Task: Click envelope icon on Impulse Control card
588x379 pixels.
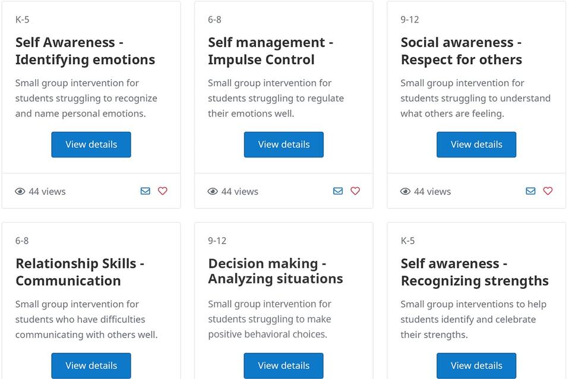Action: pos(338,191)
